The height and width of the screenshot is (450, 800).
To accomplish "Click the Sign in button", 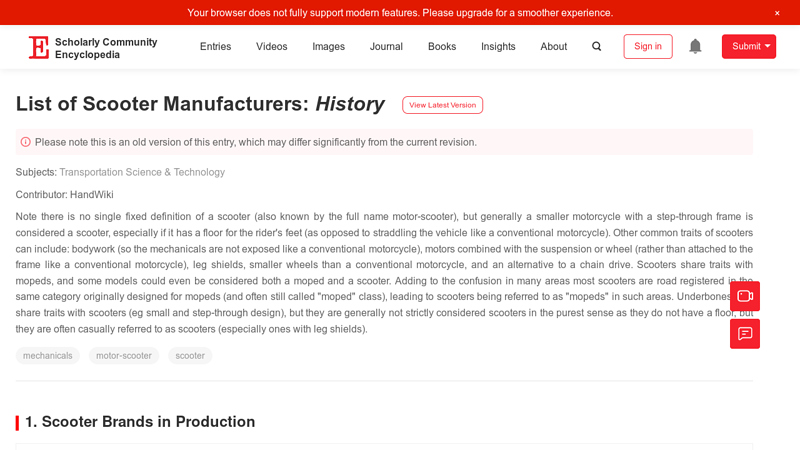I will coord(648,47).
